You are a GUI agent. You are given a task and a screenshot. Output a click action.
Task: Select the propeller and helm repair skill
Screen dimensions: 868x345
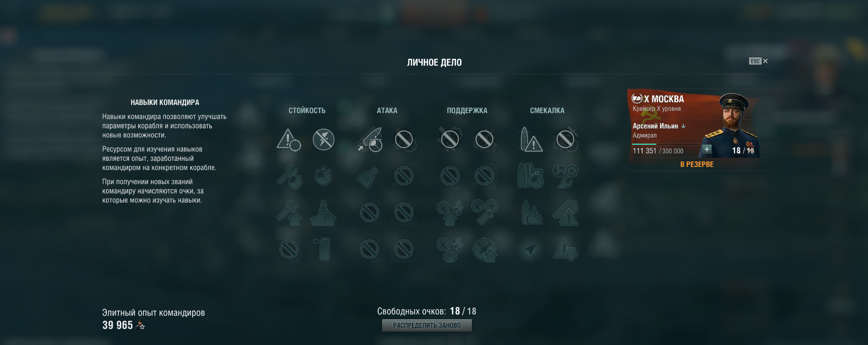pyautogui.click(x=565, y=176)
